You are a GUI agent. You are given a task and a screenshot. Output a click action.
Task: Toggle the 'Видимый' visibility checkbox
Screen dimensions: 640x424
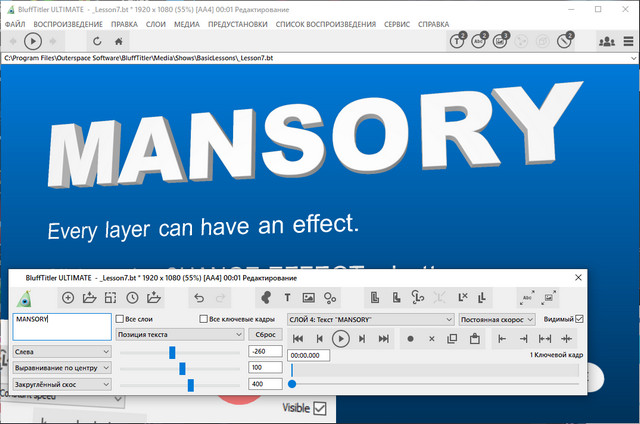coord(579,319)
